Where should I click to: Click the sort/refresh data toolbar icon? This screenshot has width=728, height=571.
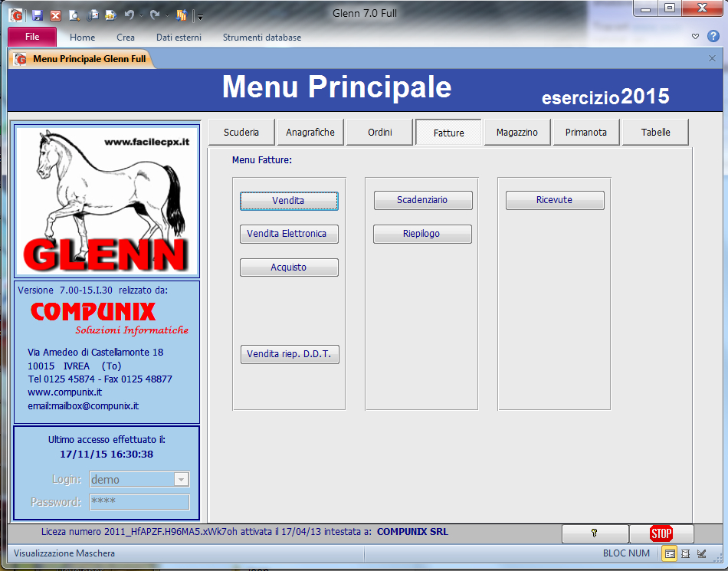coord(181,15)
